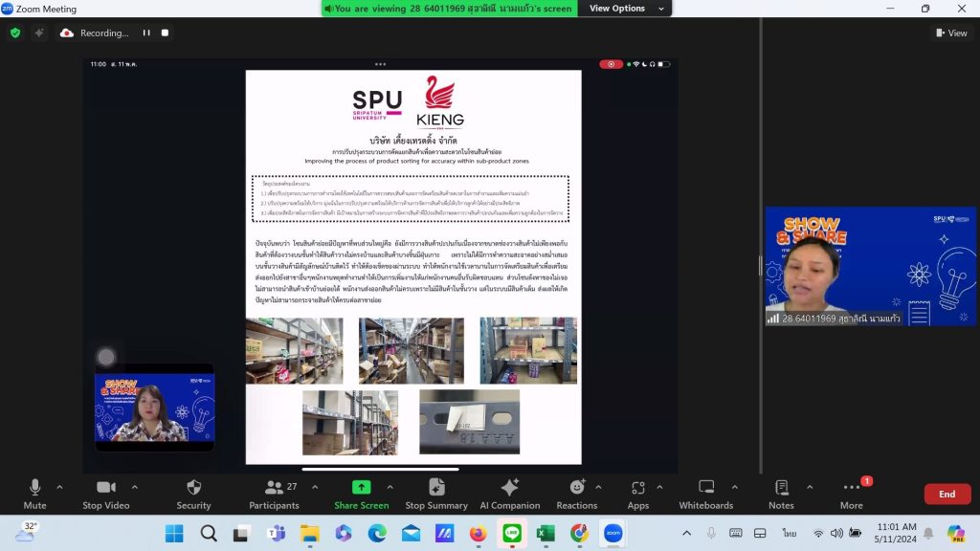This screenshot has width=980, height=551.
Task: Switch to Zoom in the taskbar
Action: pos(613,533)
